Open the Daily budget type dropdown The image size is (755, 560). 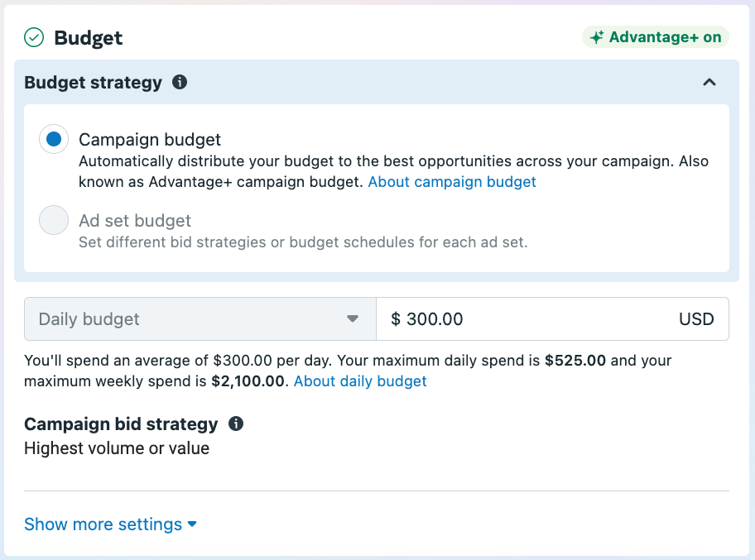coord(200,319)
